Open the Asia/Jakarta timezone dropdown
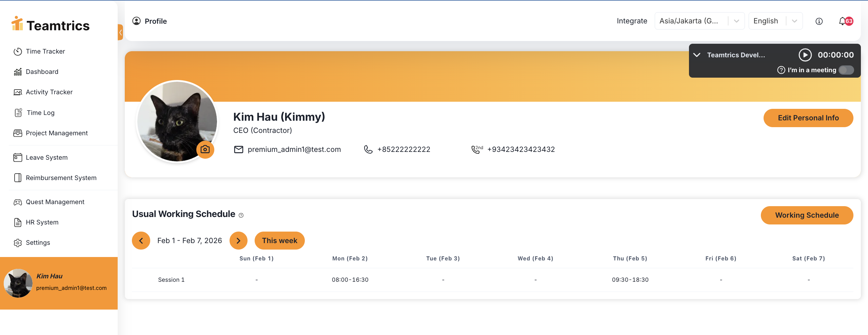Screen dimensions: 868x335 coord(699,21)
